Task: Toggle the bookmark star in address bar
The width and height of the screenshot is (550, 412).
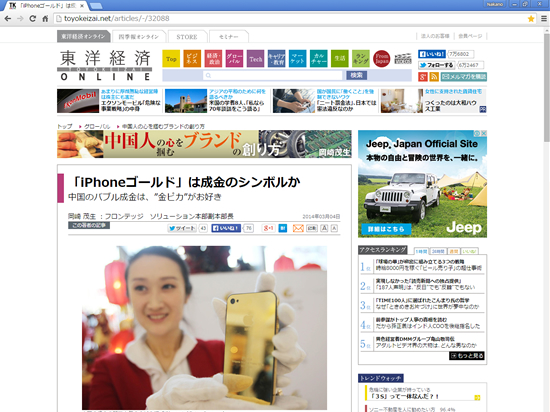Action: [x=531, y=19]
